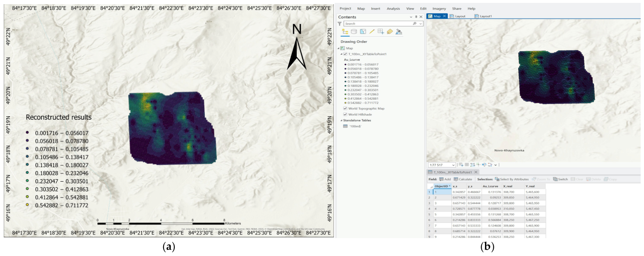Choose List By Selection icon in Contents
Viewport: 644px width, 256px height.
pos(363,32)
